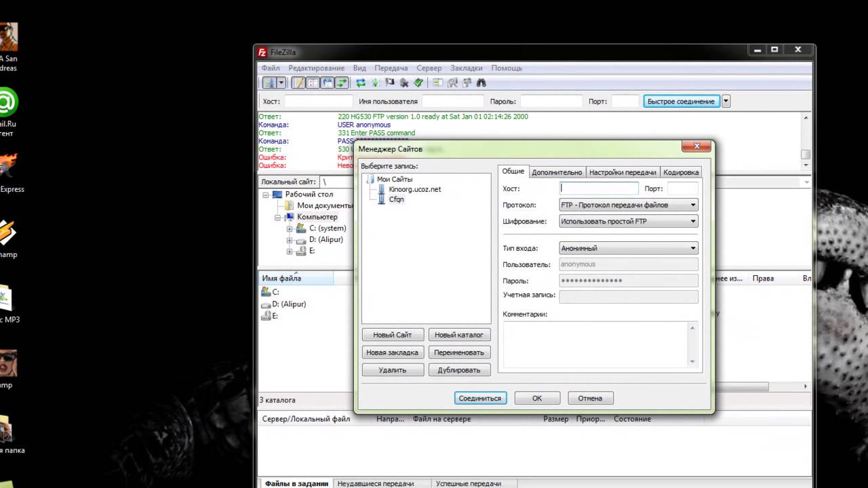868x488 pixels.
Task: Click the Соединиться button
Action: (x=480, y=398)
